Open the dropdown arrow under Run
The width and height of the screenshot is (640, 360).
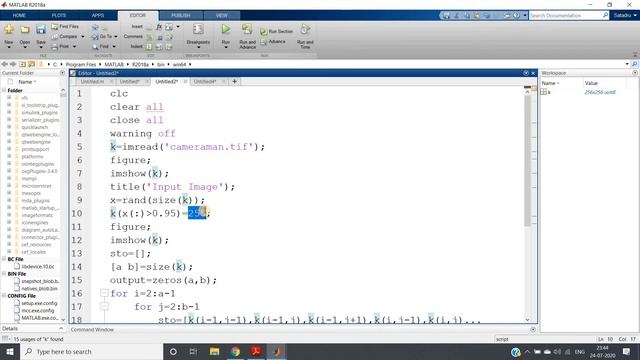tap(226, 48)
